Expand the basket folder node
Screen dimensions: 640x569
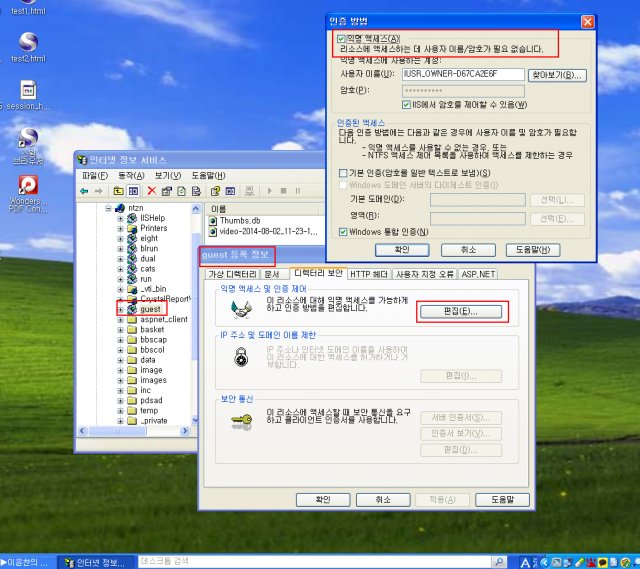point(120,330)
